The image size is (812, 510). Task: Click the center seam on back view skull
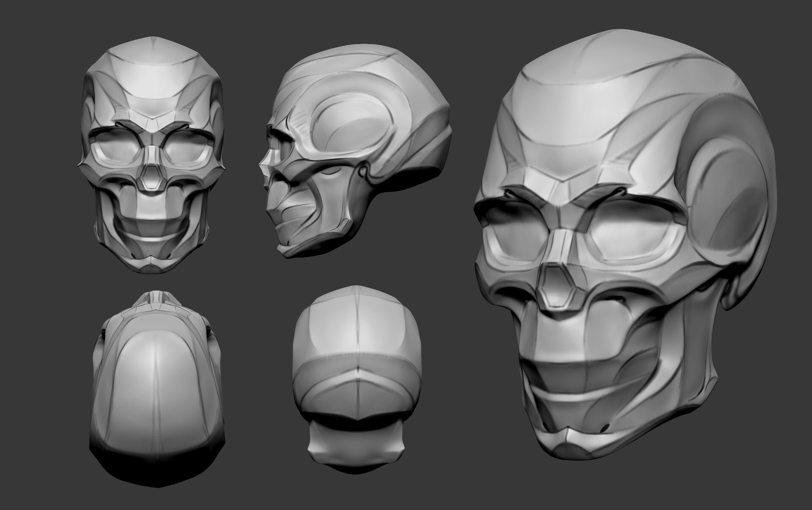tap(358, 338)
